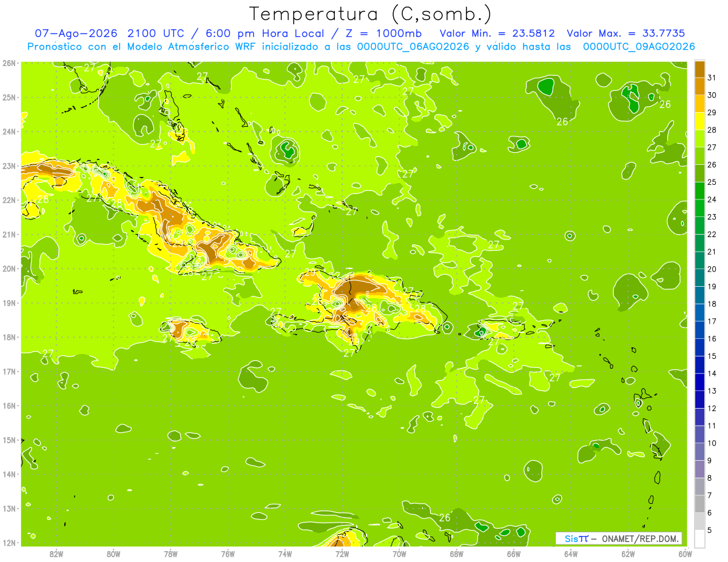The height and width of the screenshot is (562, 728).
Task: Click the purple swatch between 8 and 9
Action: tap(699, 469)
